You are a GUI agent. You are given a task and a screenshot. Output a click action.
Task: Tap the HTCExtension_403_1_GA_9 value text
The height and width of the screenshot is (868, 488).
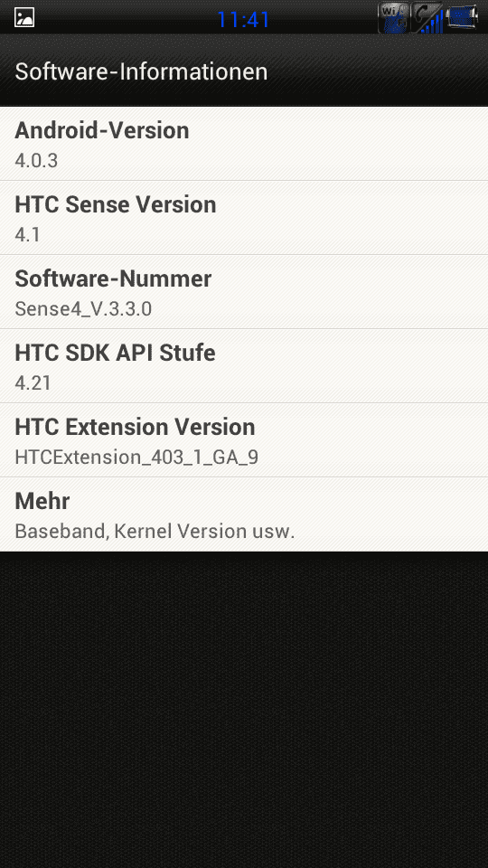coord(136,458)
